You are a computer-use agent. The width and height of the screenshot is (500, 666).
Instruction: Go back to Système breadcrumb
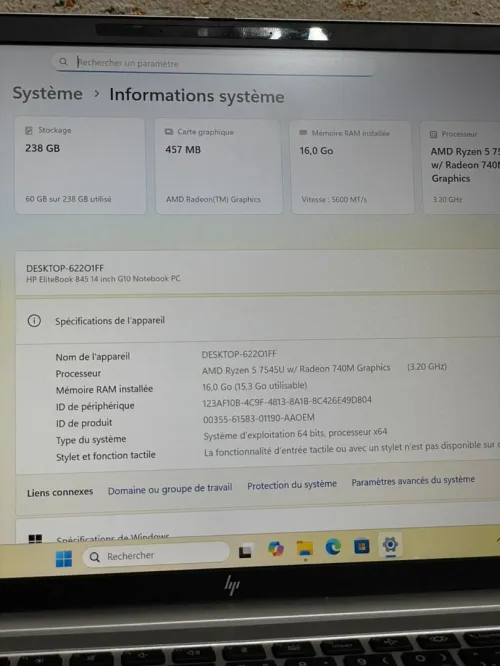[48, 93]
